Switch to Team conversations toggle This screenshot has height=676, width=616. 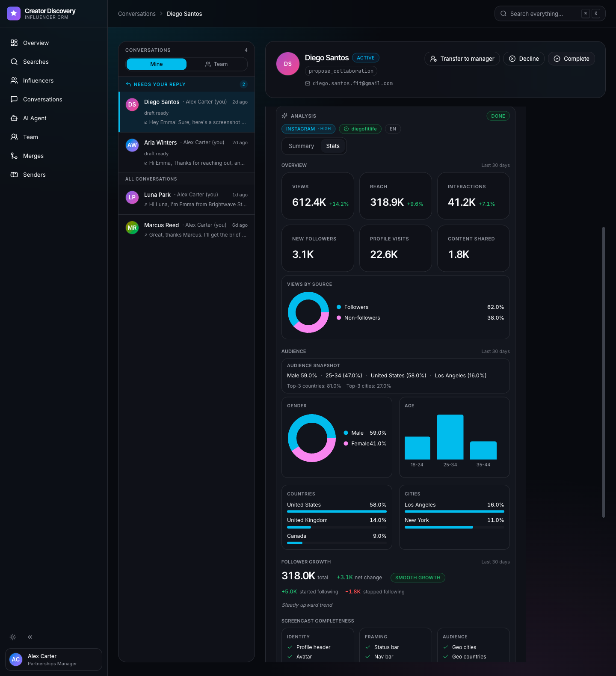pos(216,64)
